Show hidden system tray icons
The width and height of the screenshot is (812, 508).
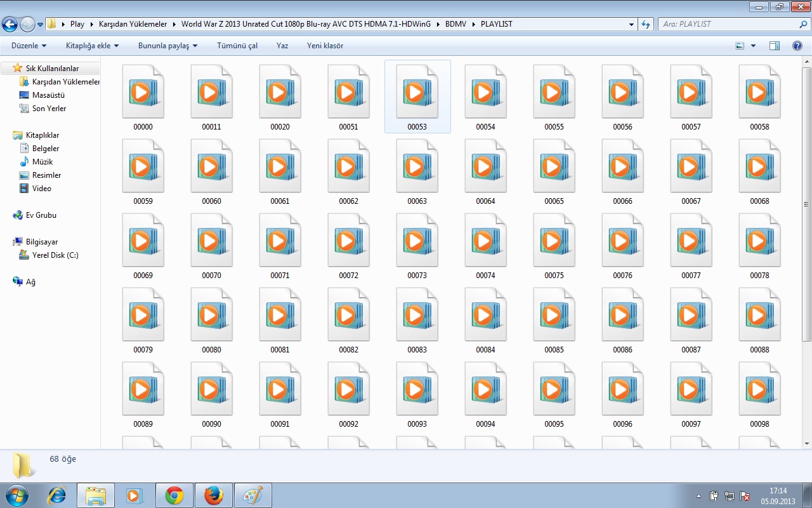pyautogui.click(x=698, y=495)
